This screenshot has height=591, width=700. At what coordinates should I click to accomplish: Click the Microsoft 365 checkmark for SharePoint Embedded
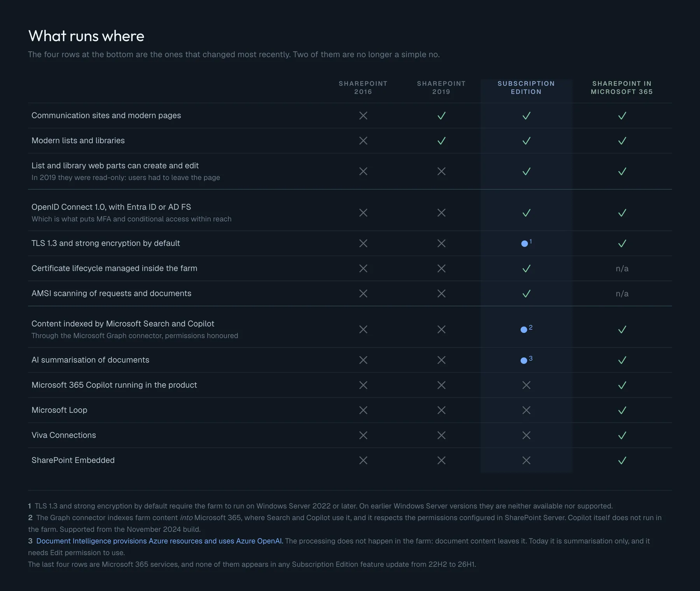point(622,460)
